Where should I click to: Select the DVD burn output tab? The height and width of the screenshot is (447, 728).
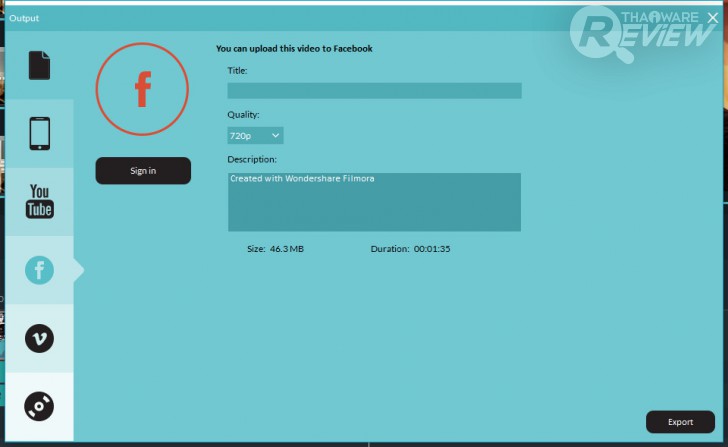click(39, 406)
